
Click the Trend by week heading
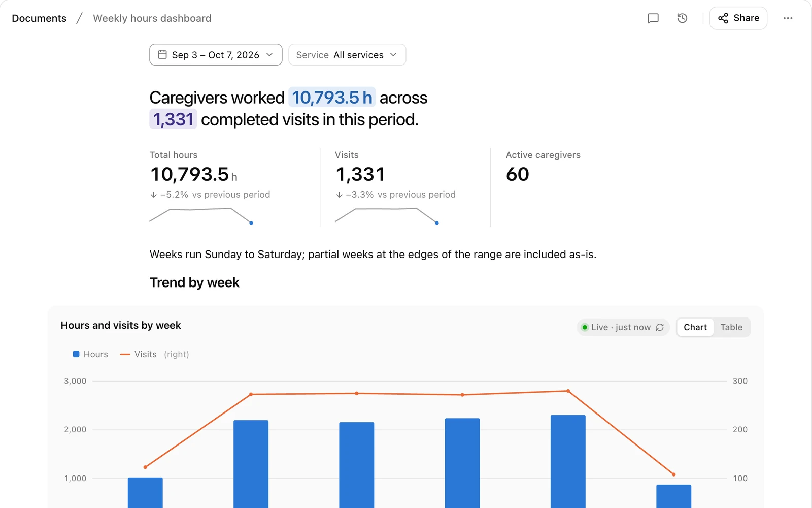tap(194, 282)
